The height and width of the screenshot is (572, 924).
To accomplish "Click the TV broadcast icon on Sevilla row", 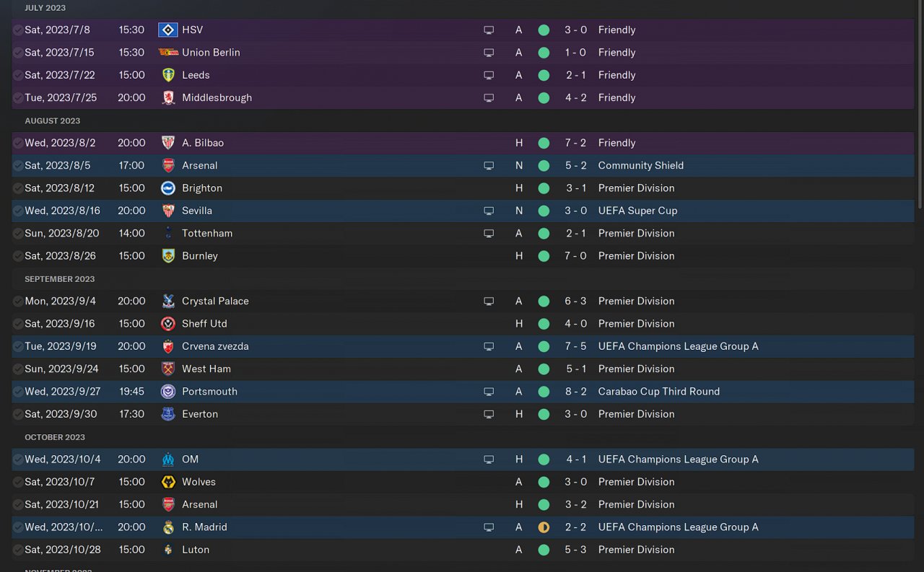I will 489,211.
